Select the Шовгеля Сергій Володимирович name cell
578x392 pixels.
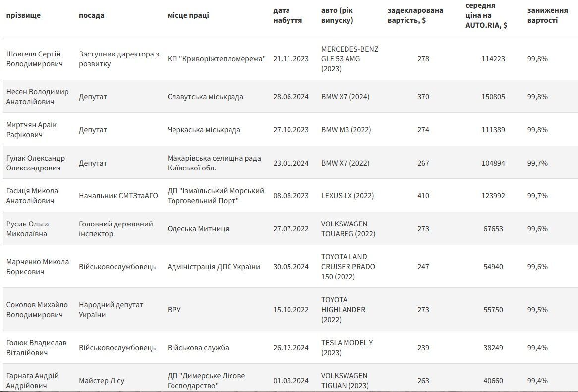35,59
